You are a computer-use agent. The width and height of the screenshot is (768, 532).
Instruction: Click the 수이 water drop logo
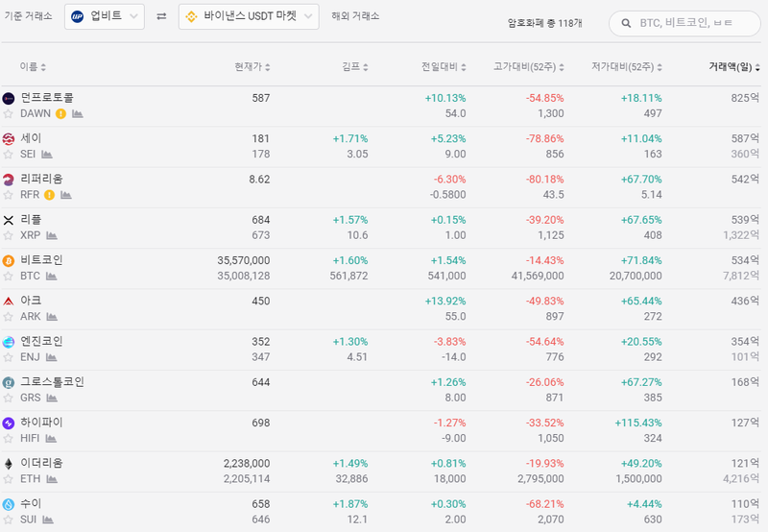9,504
